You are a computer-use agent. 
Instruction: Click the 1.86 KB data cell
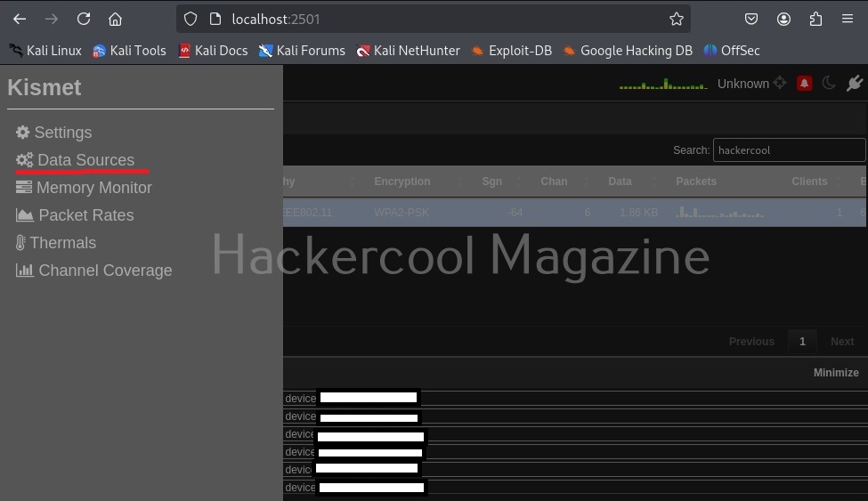click(638, 213)
